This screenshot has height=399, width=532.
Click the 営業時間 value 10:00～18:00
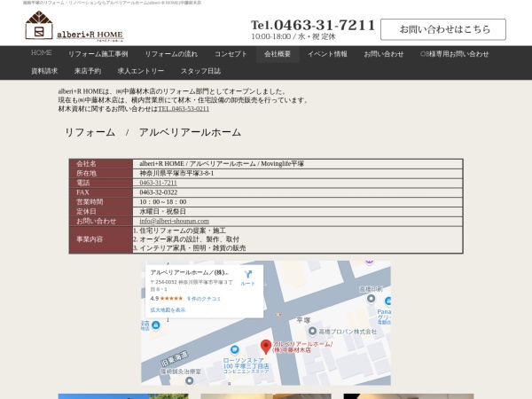pyautogui.click(x=163, y=202)
